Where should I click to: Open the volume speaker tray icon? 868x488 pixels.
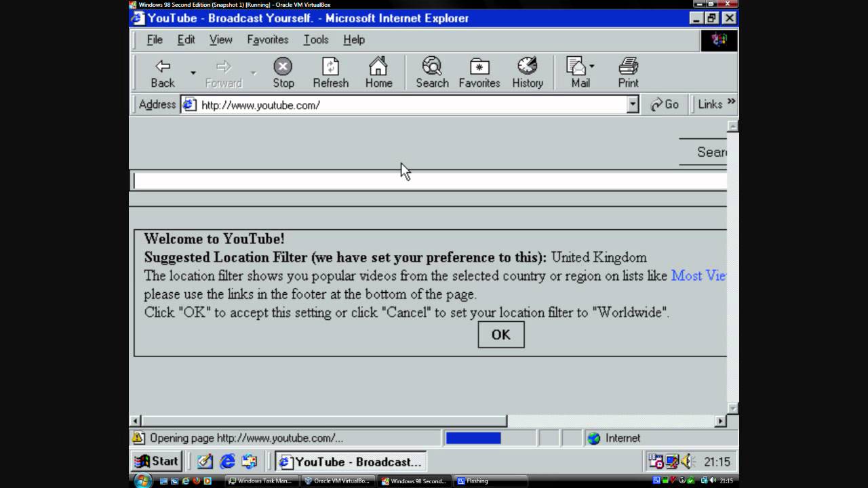[x=687, y=462]
